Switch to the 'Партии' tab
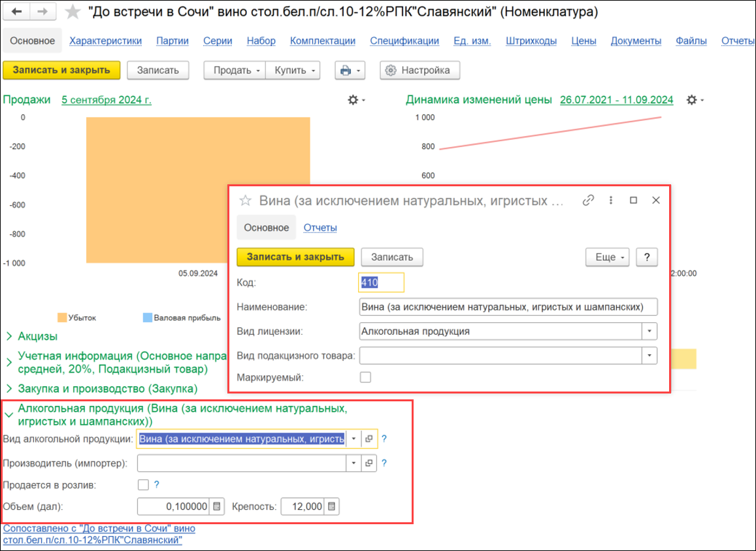Image resolution: width=756 pixels, height=551 pixels. click(172, 41)
